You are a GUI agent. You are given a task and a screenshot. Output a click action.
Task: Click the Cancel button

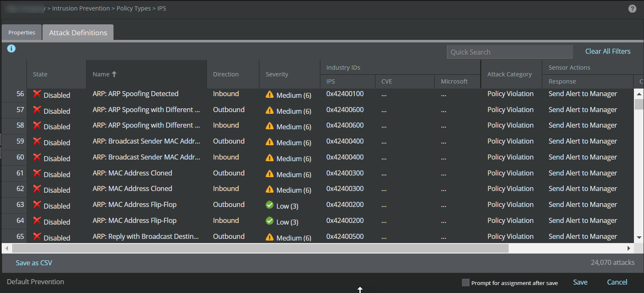pyautogui.click(x=617, y=282)
